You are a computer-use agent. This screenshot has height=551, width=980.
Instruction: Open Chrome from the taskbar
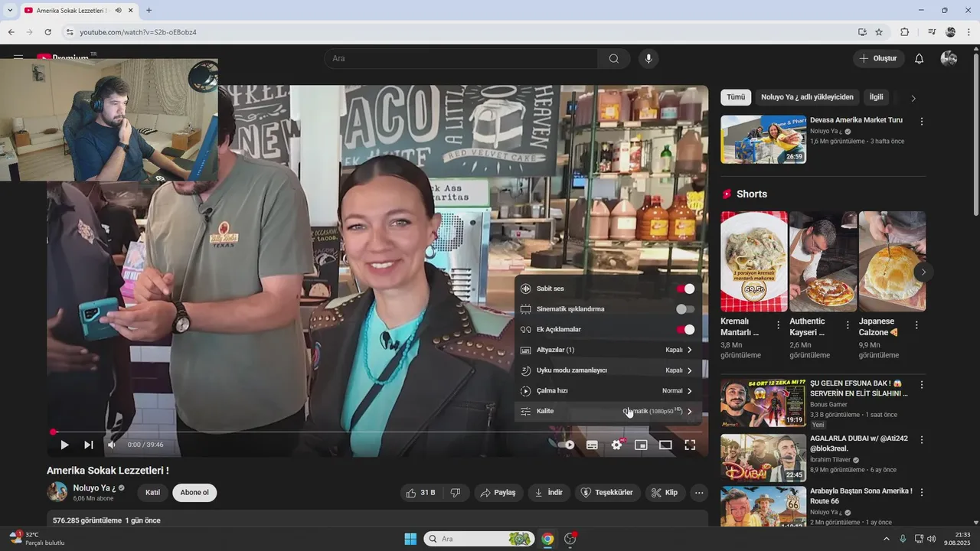coord(547,539)
